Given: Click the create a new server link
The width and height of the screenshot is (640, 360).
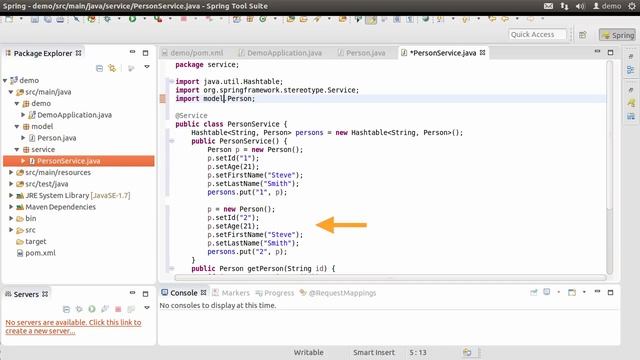Looking at the screenshot, I should coord(73,327).
